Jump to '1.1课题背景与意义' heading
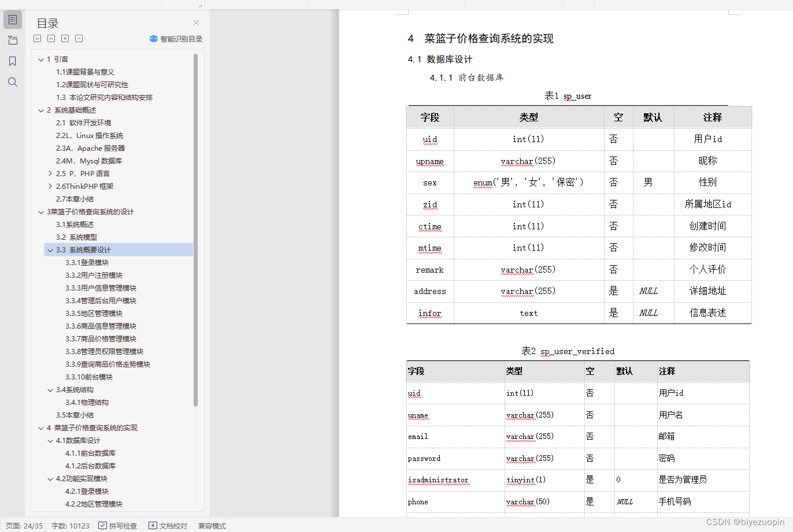 point(85,72)
